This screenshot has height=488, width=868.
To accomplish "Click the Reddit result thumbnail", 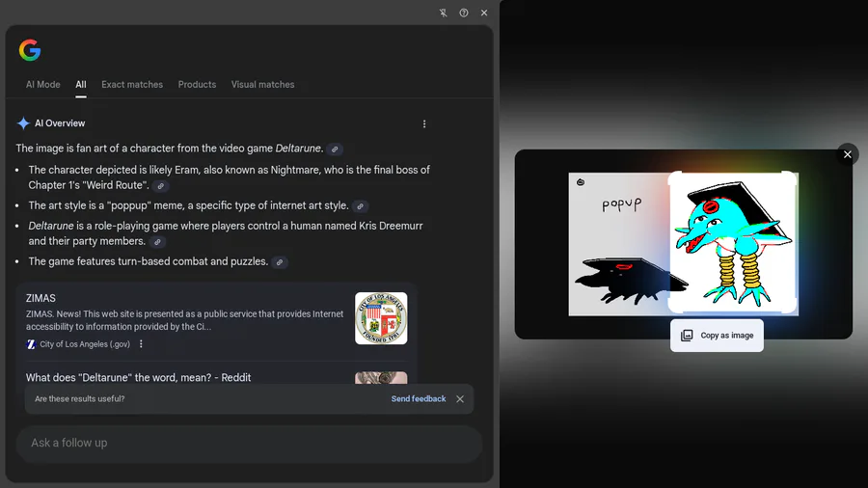I will pos(381,378).
